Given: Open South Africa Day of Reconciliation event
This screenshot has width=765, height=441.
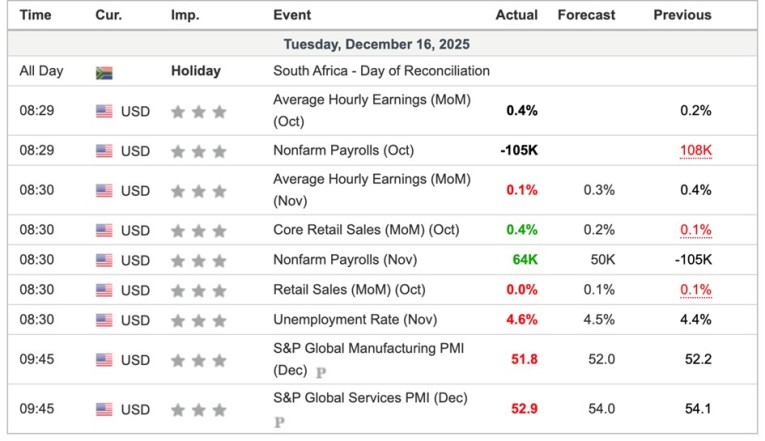Looking at the screenshot, I should click(x=381, y=71).
